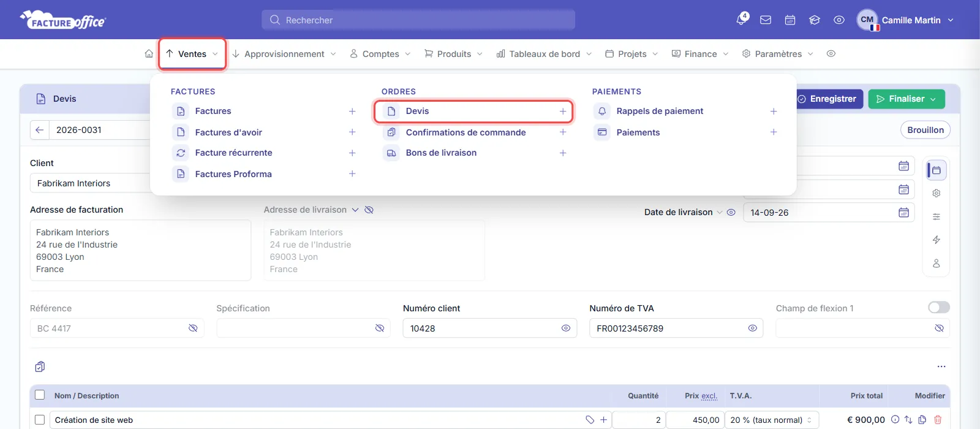Toggle visibility of Champ de flexion field
This screenshot has width=980, height=429.
pyautogui.click(x=940, y=328)
